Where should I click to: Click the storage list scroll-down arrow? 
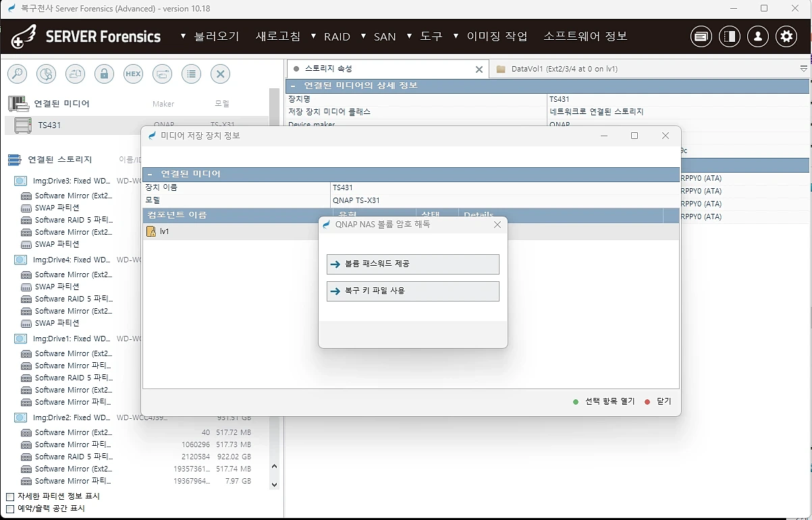[x=274, y=484]
